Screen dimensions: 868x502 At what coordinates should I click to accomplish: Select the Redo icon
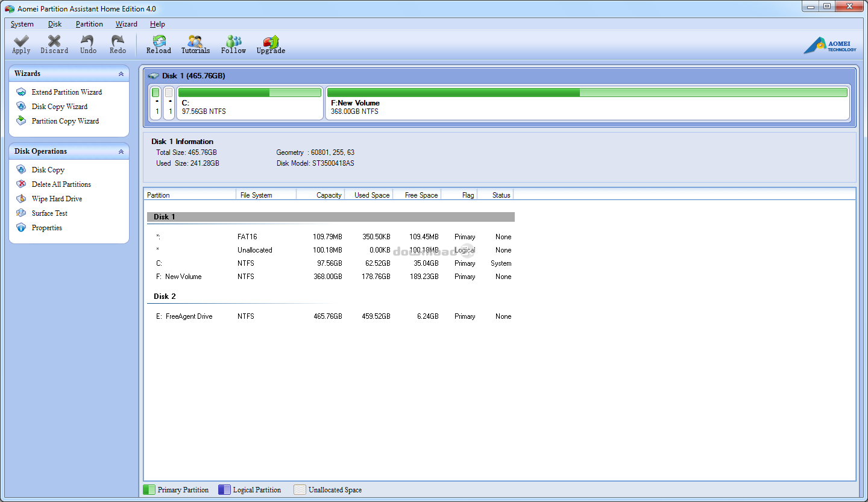click(118, 43)
